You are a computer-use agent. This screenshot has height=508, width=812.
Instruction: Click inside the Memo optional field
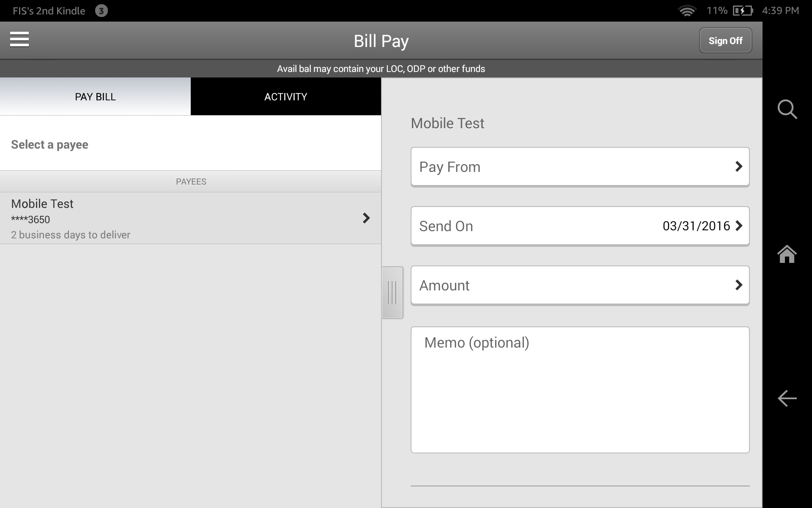(x=579, y=389)
